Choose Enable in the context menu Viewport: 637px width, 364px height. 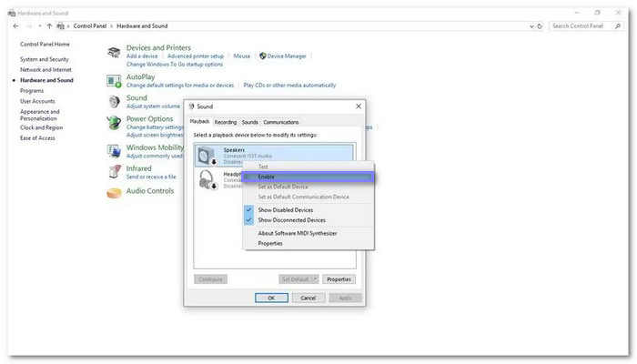(x=308, y=177)
